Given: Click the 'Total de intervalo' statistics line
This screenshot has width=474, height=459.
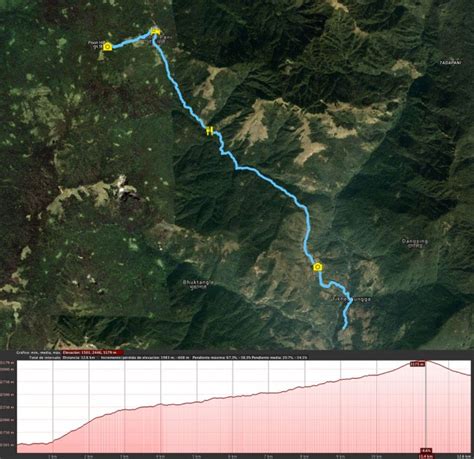Looking at the screenshot, I should click(169, 357).
